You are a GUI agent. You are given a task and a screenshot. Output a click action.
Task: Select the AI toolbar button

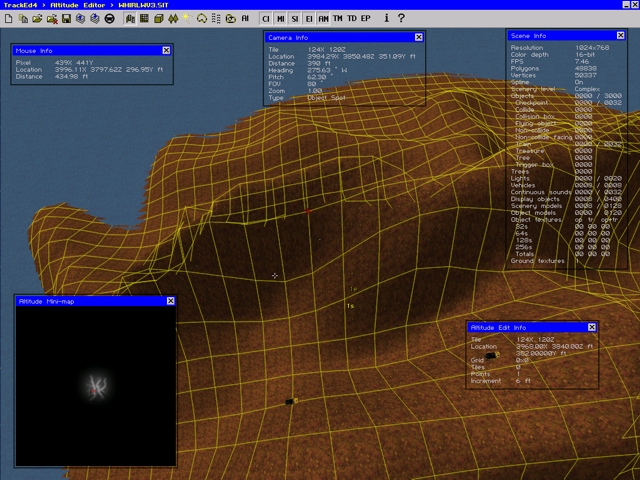(245, 18)
